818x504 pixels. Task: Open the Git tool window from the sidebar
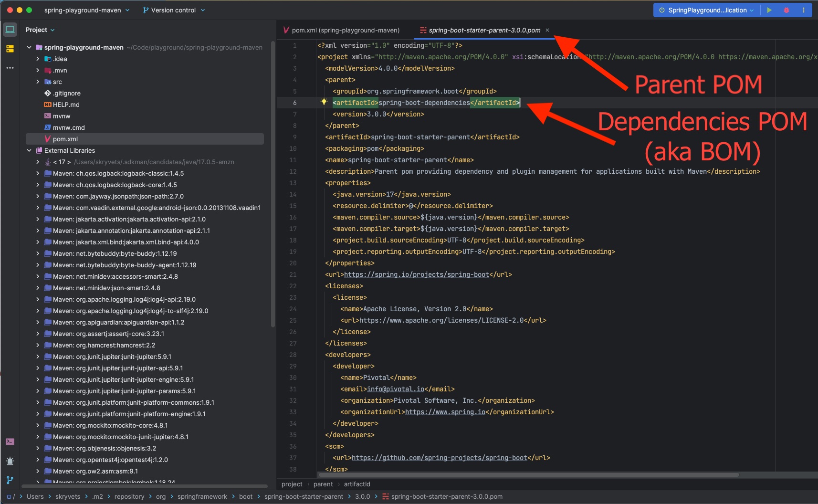(10, 480)
